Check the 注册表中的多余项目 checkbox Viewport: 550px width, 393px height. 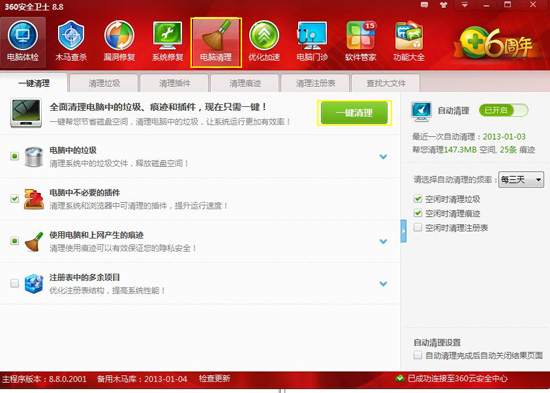click(x=14, y=283)
